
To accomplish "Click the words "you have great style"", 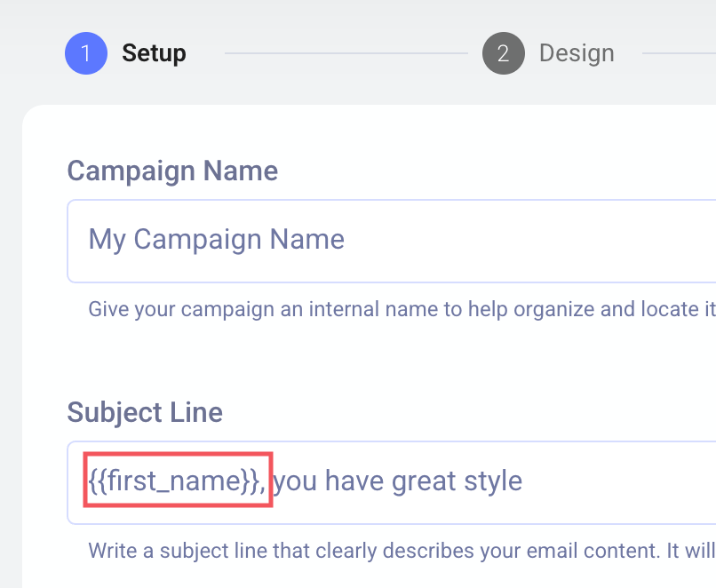I will pos(397,482).
